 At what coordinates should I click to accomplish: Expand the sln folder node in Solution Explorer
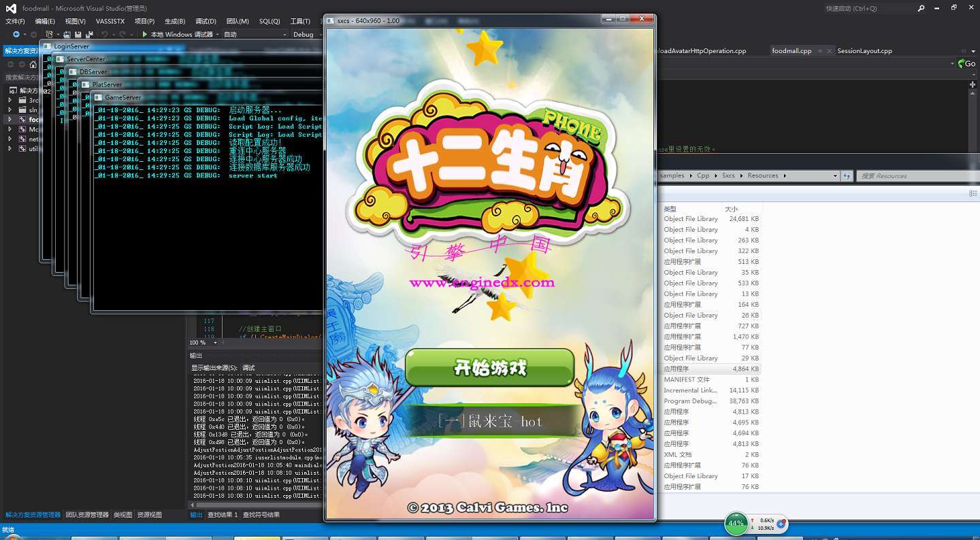10,109
